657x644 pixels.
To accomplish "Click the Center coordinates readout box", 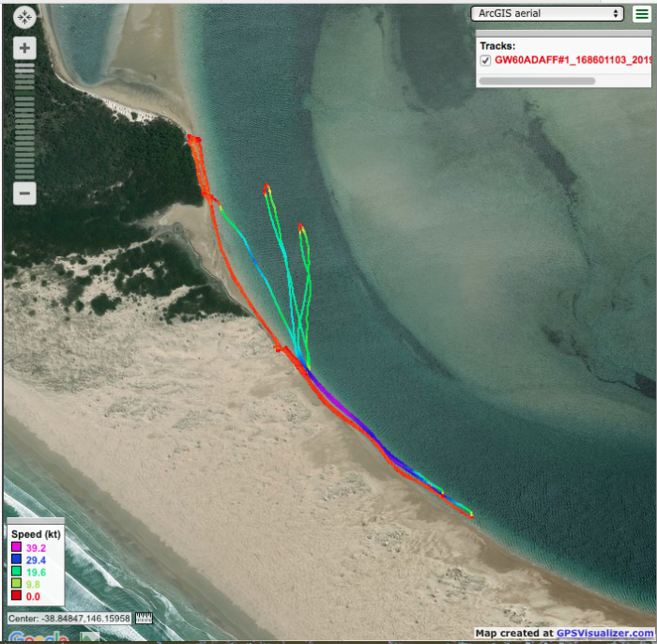I will tap(69, 619).
